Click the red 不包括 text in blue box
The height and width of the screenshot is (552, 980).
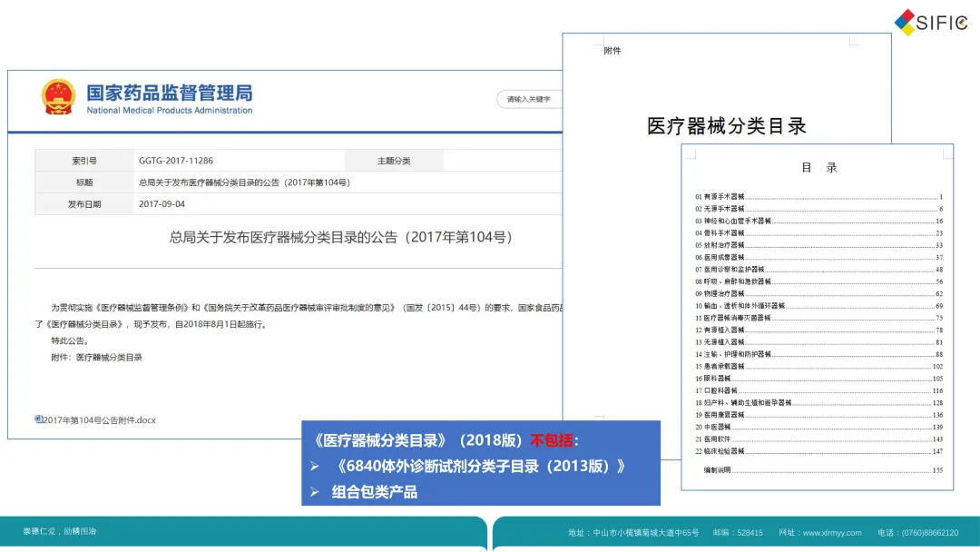552,440
